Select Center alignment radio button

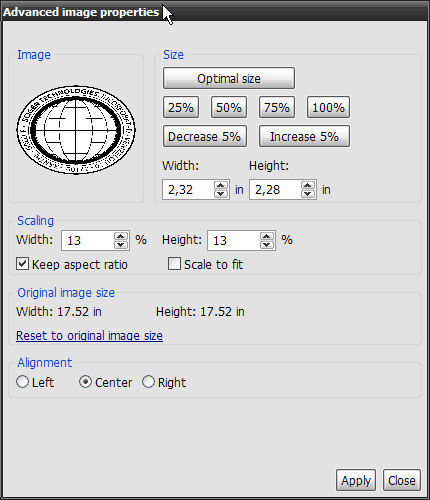click(x=85, y=382)
